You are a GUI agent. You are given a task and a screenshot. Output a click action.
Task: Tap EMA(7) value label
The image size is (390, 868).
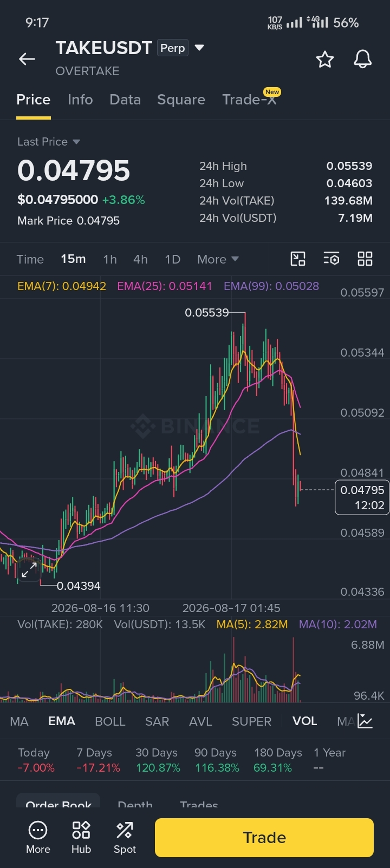click(x=62, y=286)
